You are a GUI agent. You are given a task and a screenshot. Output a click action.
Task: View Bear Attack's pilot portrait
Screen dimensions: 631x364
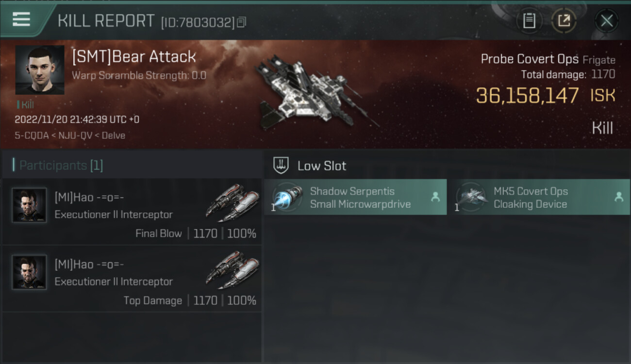click(40, 70)
